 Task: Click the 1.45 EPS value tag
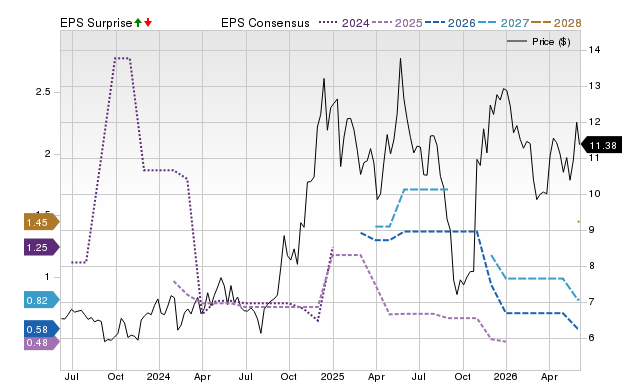[42, 222]
